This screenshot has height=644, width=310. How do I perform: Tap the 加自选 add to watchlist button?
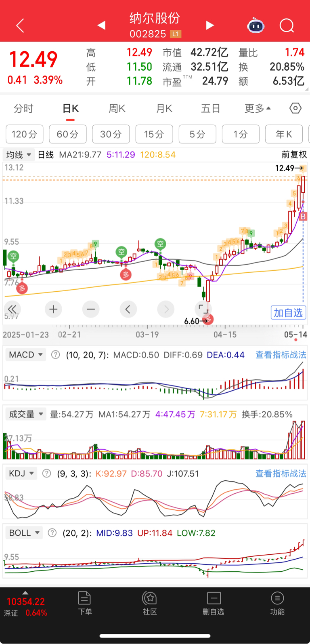pyautogui.click(x=288, y=313)
